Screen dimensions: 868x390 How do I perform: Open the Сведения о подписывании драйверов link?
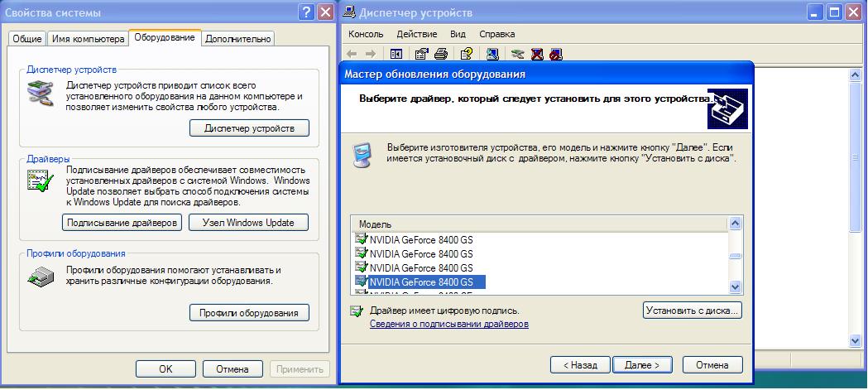click(449, 324)
